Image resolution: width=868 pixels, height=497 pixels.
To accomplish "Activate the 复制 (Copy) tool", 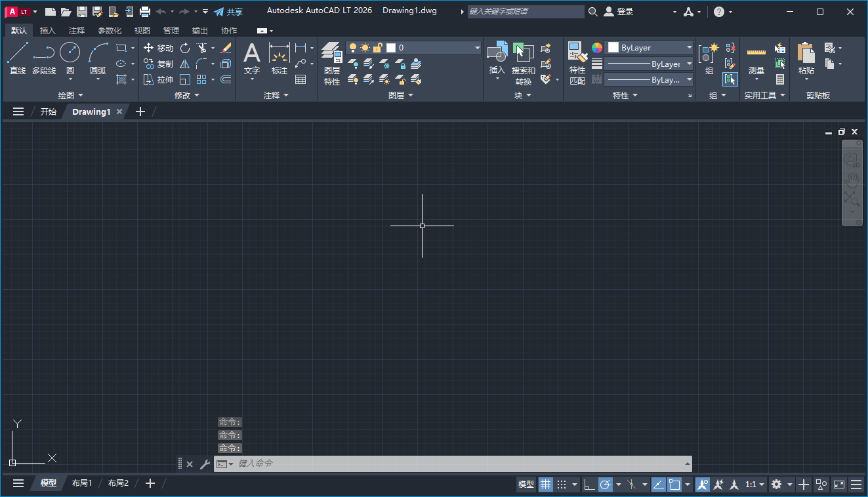I will tap(158, 64).
